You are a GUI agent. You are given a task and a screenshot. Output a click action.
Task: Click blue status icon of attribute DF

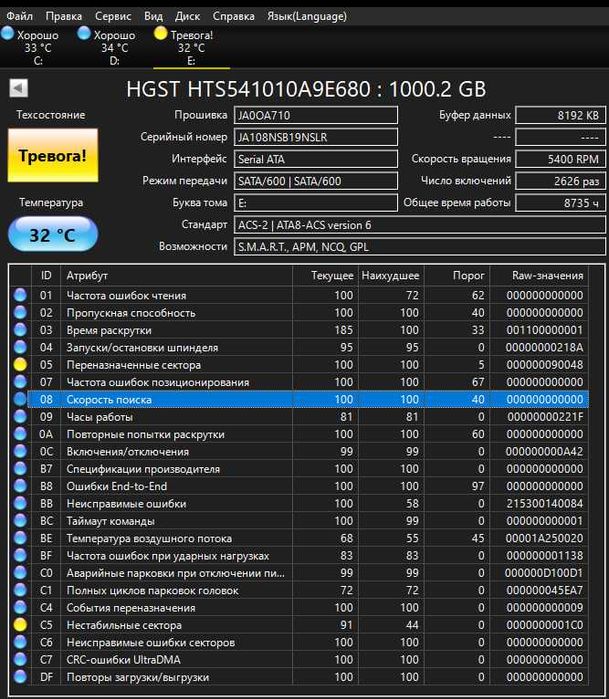pyautogui.click(x=20, y=677)
